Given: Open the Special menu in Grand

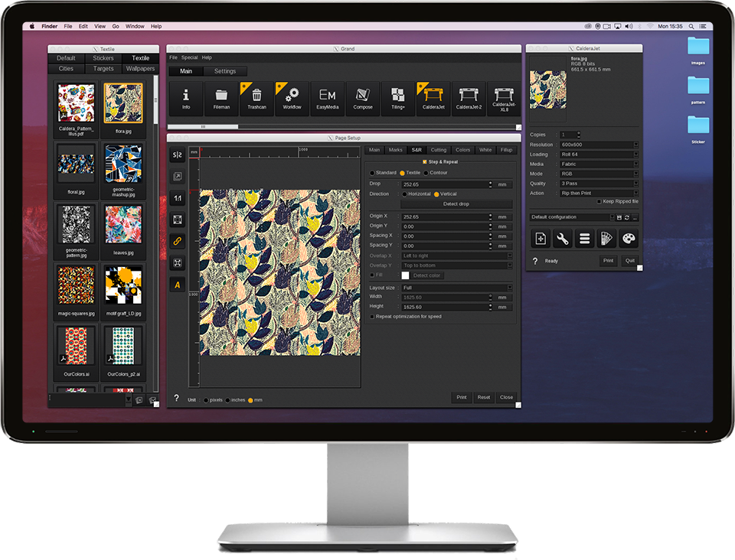Looking at the screenshot, I should (x=189, y=57).
